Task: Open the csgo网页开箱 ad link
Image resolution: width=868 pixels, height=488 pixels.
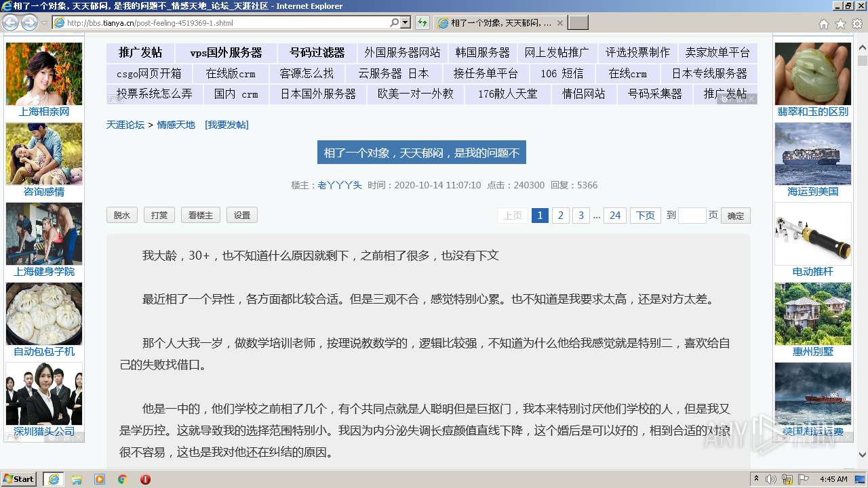Action: [x=149, y=73]
